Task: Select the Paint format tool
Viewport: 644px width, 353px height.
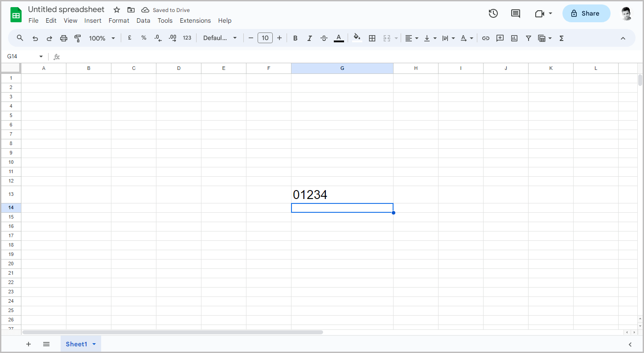Action: click(78, 38)
